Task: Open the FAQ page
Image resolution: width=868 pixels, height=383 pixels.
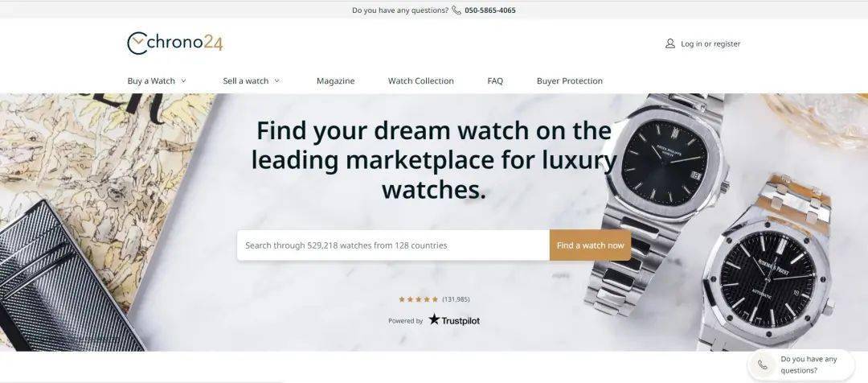Action: click(495, 81)
